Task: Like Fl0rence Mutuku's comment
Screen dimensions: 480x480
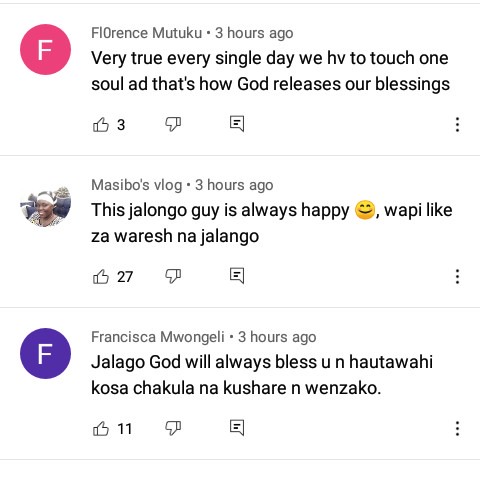Action: click(101, 125)
